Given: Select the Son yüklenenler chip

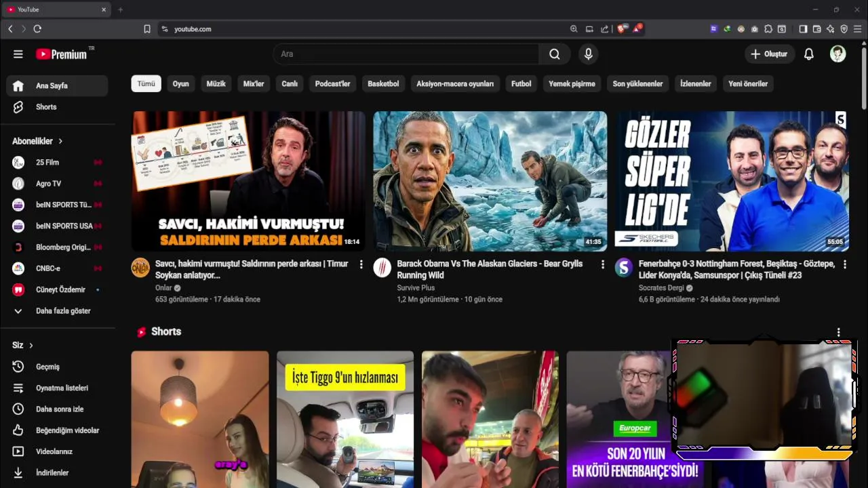Looking at the screenshot, I should click(637, 84).
